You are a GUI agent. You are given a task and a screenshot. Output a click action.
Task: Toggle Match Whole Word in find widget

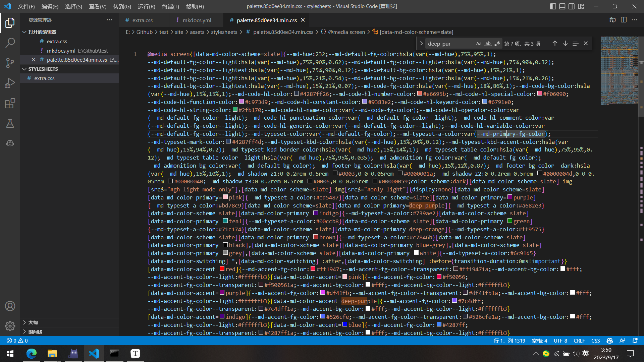pos(488,44)
